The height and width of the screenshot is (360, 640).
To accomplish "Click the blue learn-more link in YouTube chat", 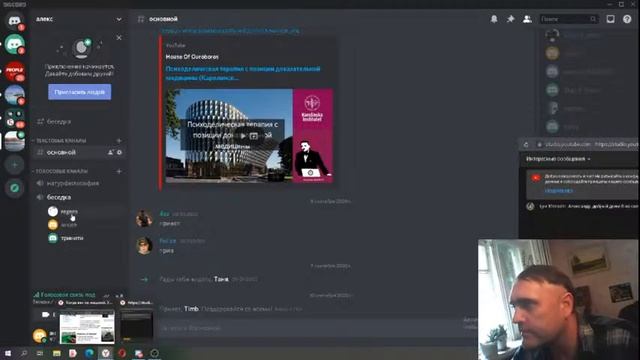I will 559,191.
